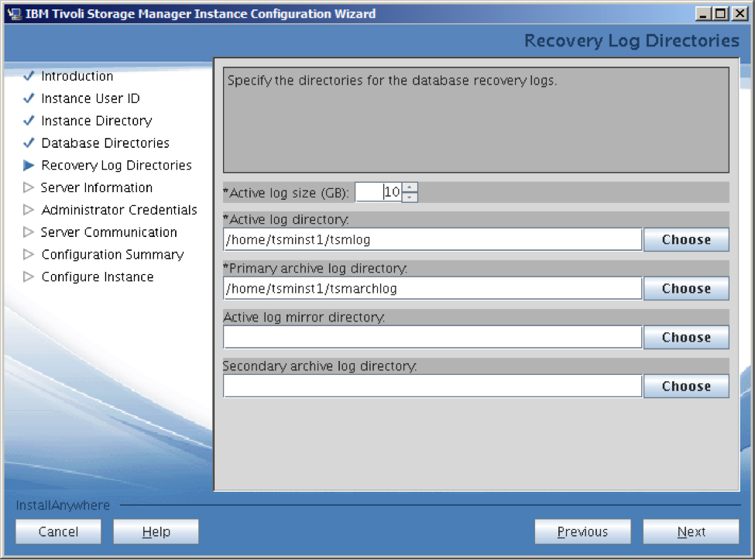This screenshot has height=560, width=755.
Task: Click the Recovery Log Directories page heading
Action: [631, 41]
